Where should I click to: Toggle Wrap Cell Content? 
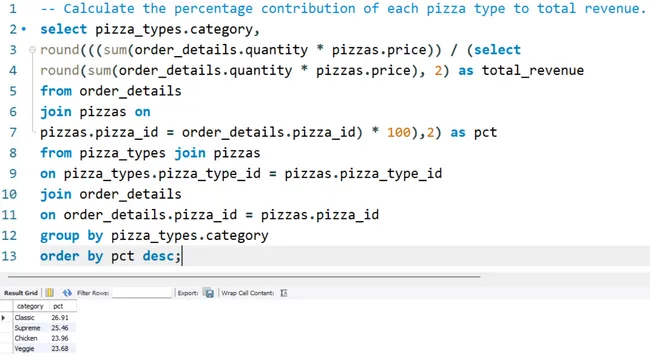point(284,293)
